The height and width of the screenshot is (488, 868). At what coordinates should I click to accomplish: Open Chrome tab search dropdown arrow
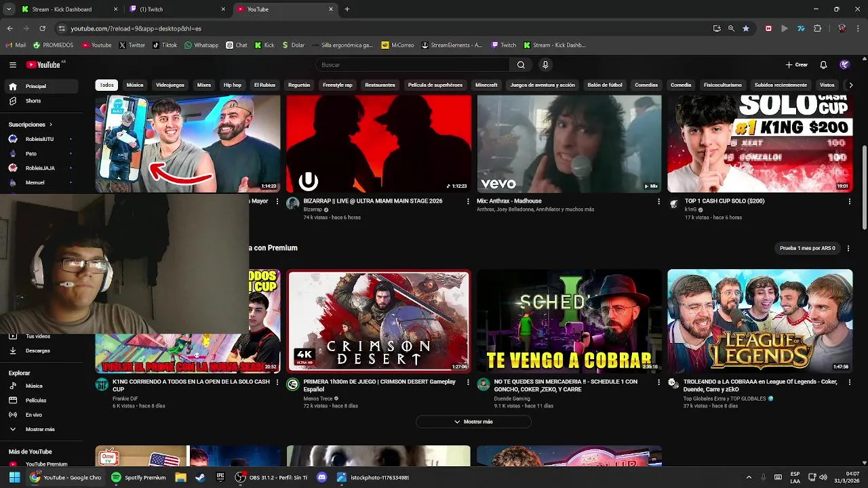tap(9, 9)
